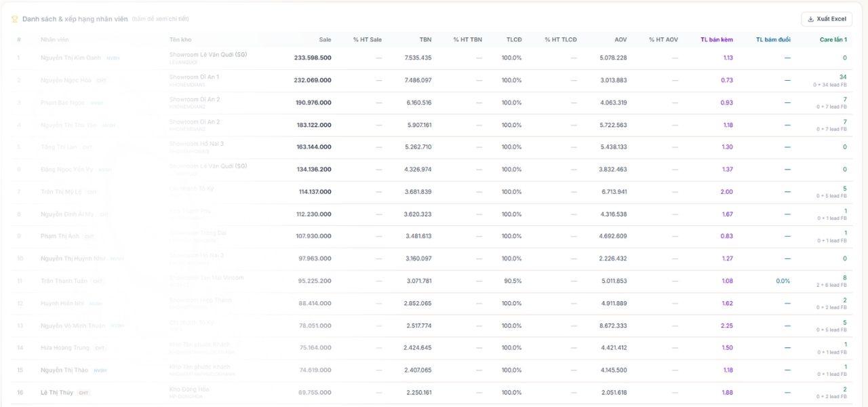Click the title Danh sách & xếp hạng nhân viên

75,19
